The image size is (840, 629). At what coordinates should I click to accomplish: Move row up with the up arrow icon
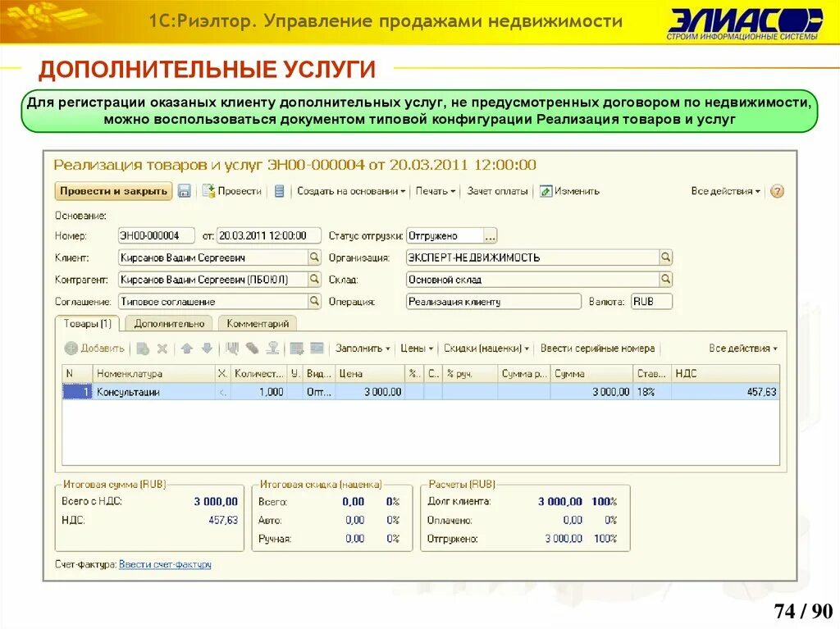186,349
